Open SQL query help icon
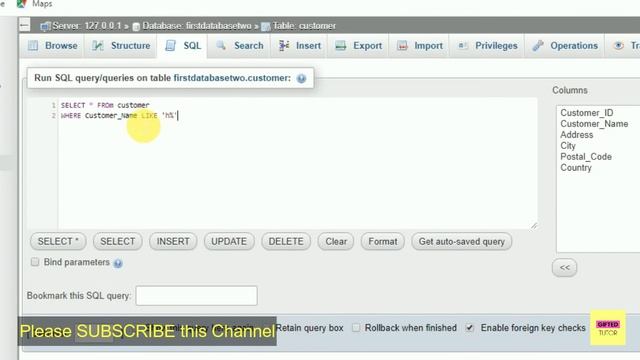640x360 pixels. coord(301,78)
